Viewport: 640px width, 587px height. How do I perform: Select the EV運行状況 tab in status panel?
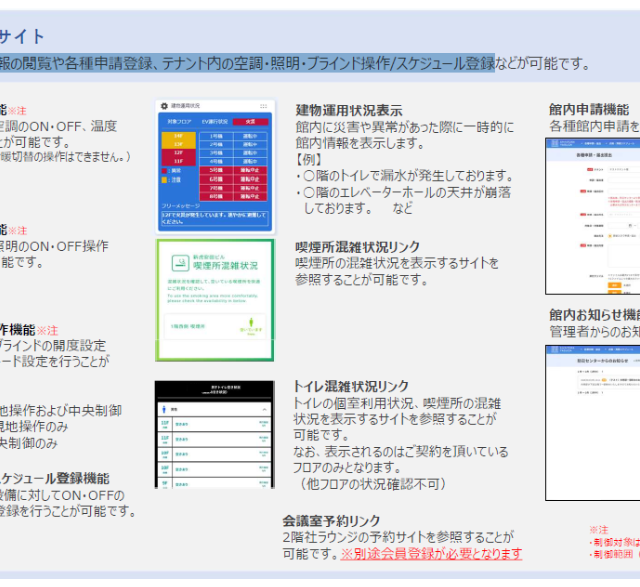tap(217, 121)
